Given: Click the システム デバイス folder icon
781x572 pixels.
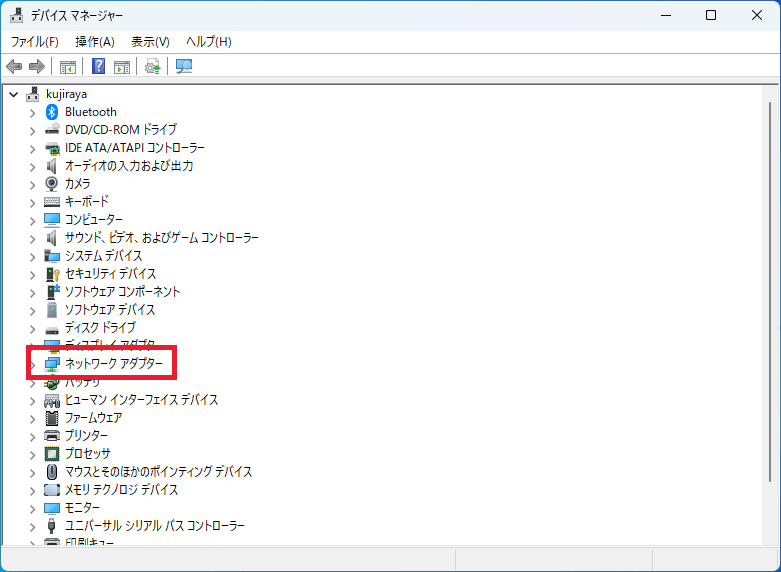Looking at the screenshot, I should pos(52,256).
